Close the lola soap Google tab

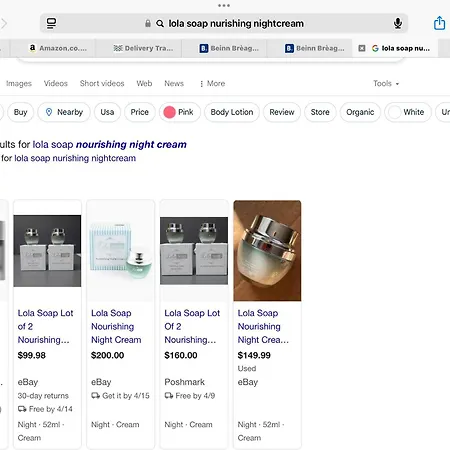[362, 48]
